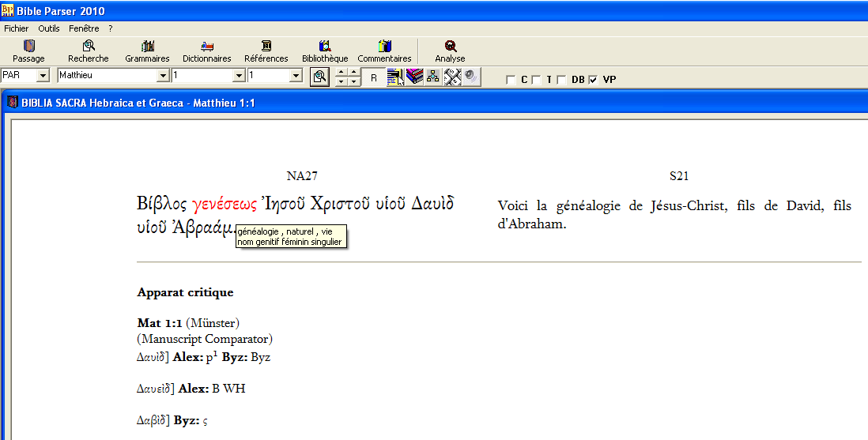868x440 pixels.
Task: Click the Δαυιδ] Alex: p1 Byz variant line
Action: point(204,357)
